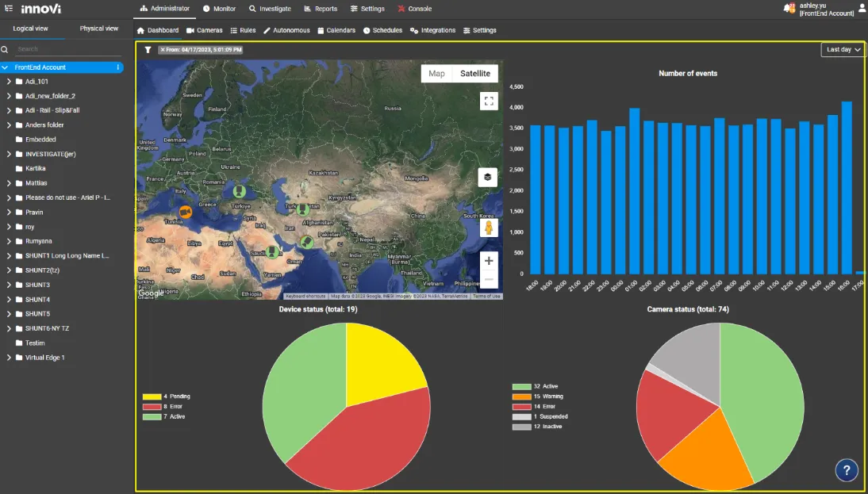This screenshot has height=494, width=868.
Task: Open the hamburger menu beside the innovi logo
Action: 9,8
